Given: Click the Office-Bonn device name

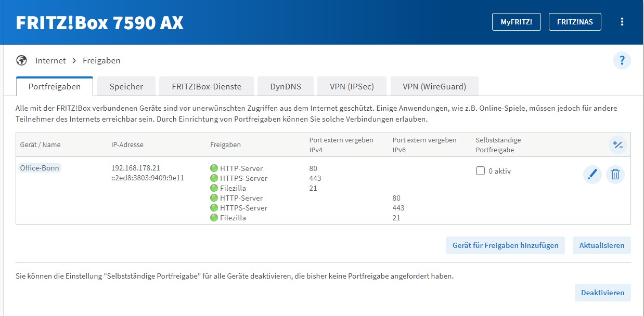Looking at the screenshot, I should pyautogui.click(x=40, y=168).
